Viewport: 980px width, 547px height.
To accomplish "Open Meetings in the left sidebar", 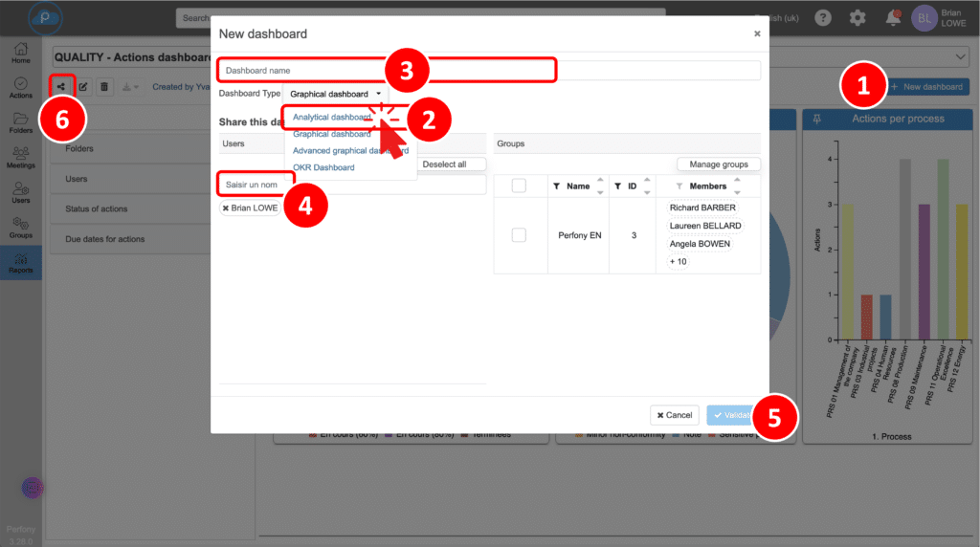I will 20,157.
